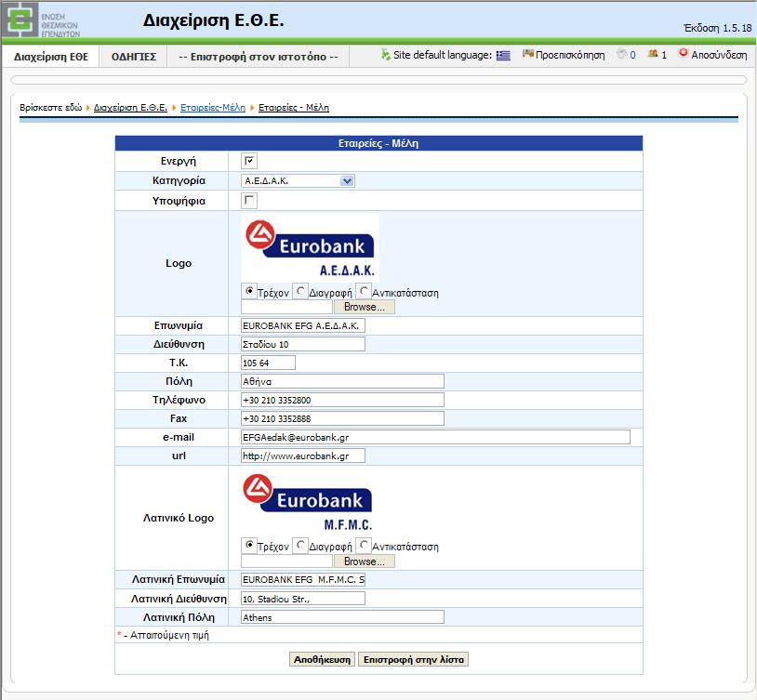Focus the e-mail address field
The image size is (757, 700).
point(435,437)
